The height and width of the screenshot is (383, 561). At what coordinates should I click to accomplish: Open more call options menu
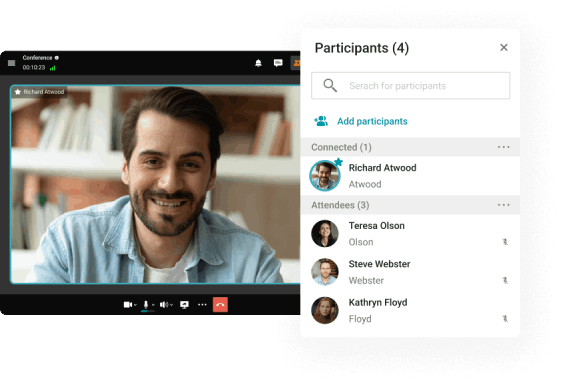click(x=202, y=305)
